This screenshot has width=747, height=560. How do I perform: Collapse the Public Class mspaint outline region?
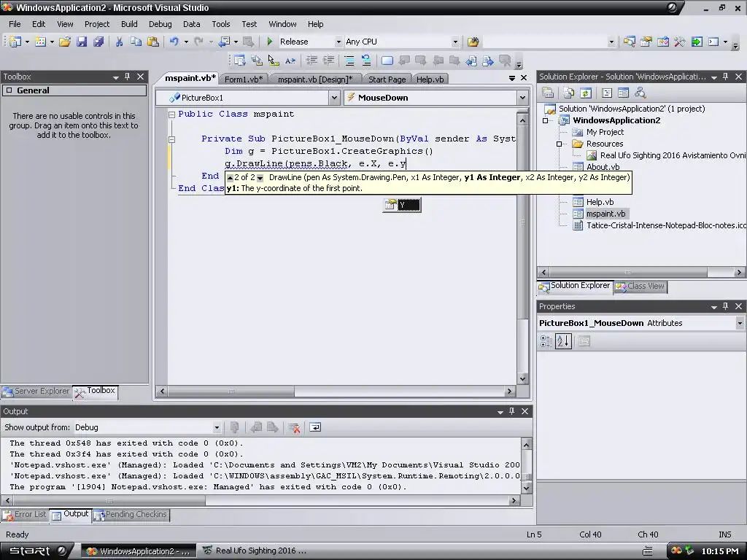(171, 114)
